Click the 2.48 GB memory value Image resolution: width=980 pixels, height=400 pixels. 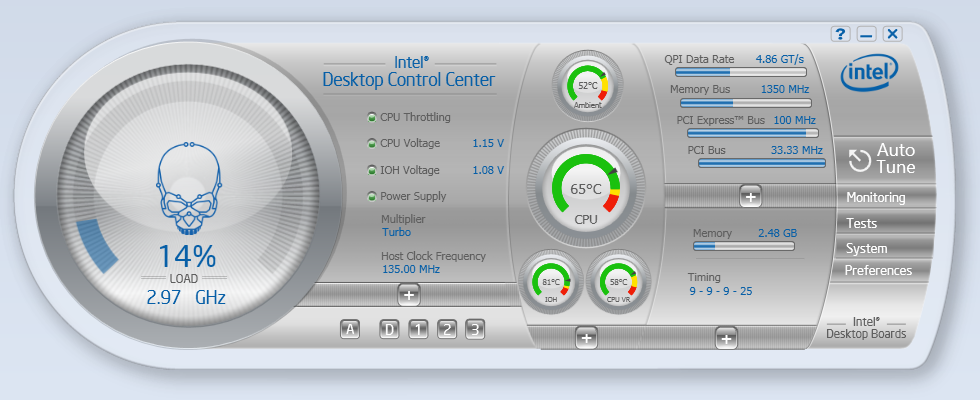(x=778, y=233)
